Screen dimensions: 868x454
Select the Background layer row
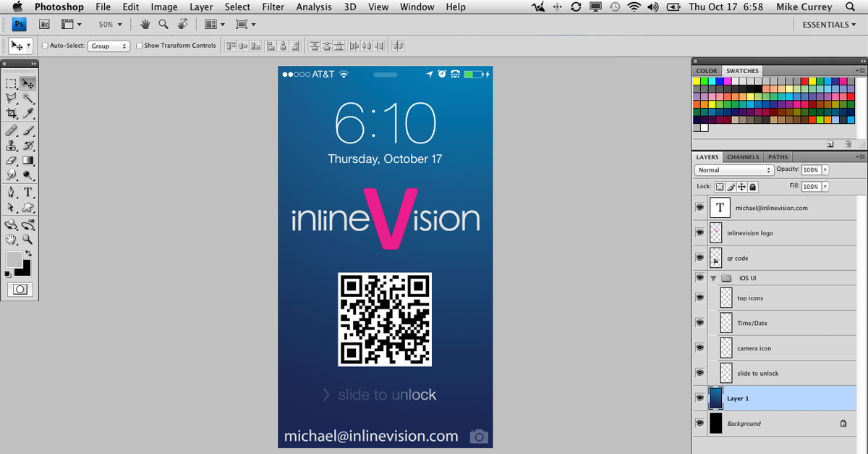pyautogui.click(x=774, y=424)
